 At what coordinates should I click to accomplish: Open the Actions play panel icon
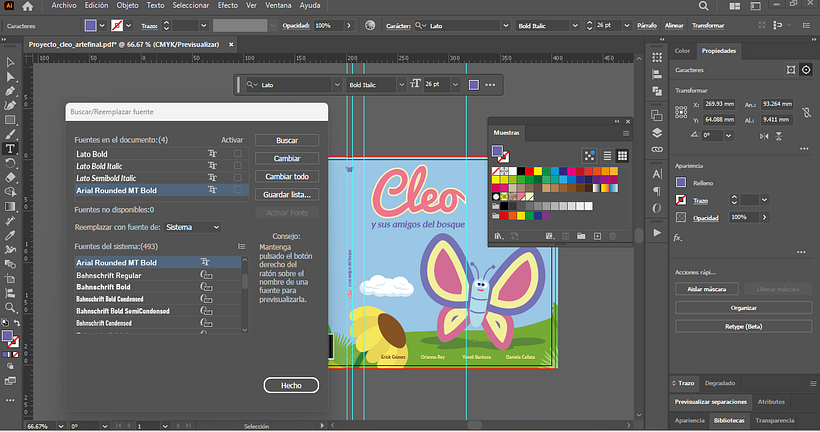click(657, 233)
